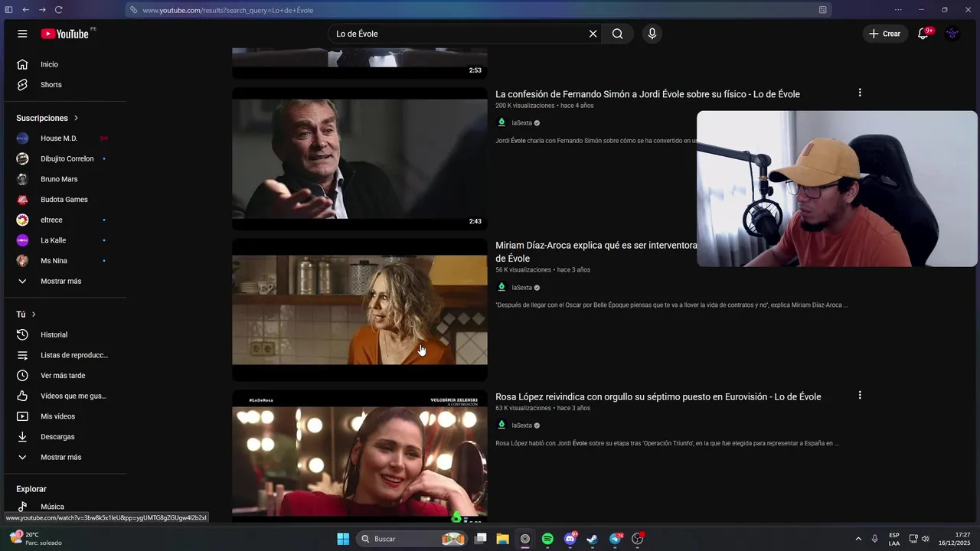Open the Fernando Simón video thumbnail
Viewport: 980px width, 551px height.
360,158
